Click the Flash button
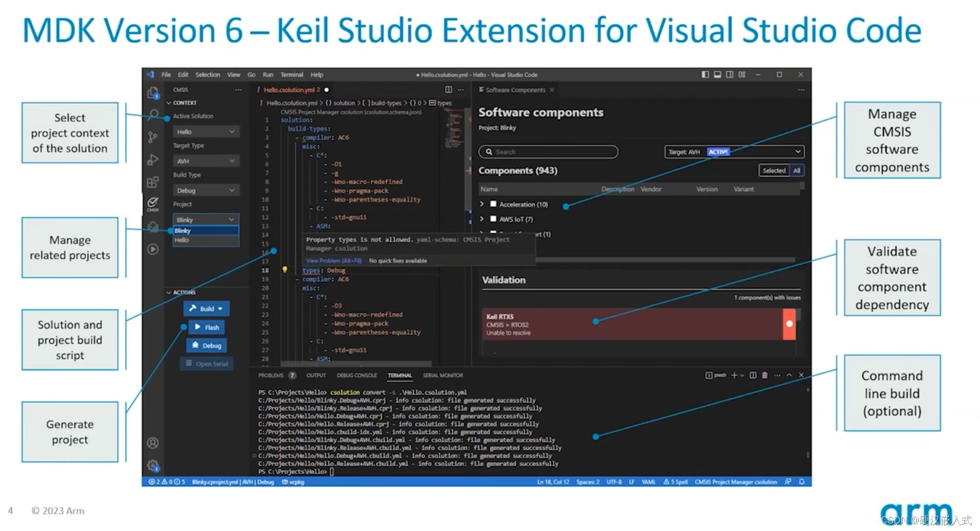The width and height of the screenshot is (980, 531). tap(207, 327)
